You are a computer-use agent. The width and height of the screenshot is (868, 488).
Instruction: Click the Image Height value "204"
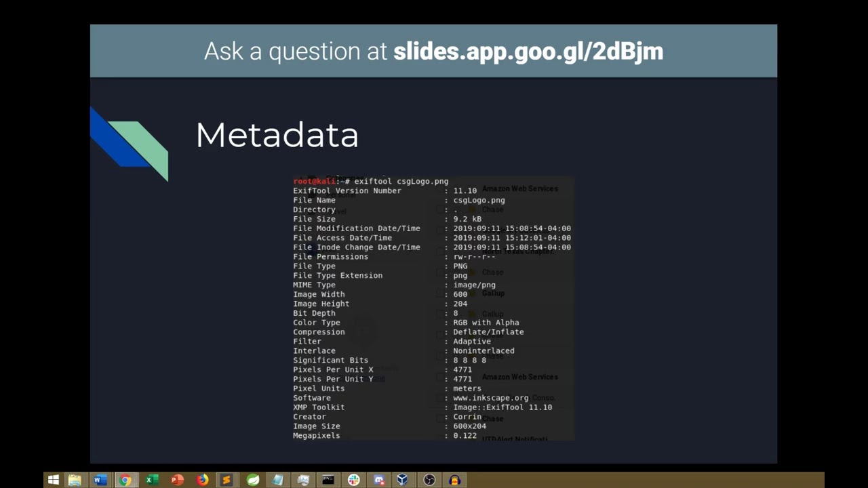point(460,304)
